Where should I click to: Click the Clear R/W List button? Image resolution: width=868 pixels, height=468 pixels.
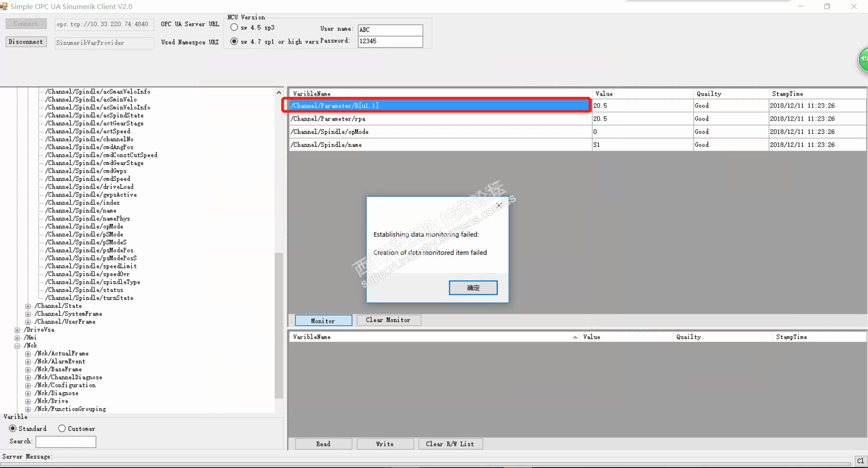point(450,444)
